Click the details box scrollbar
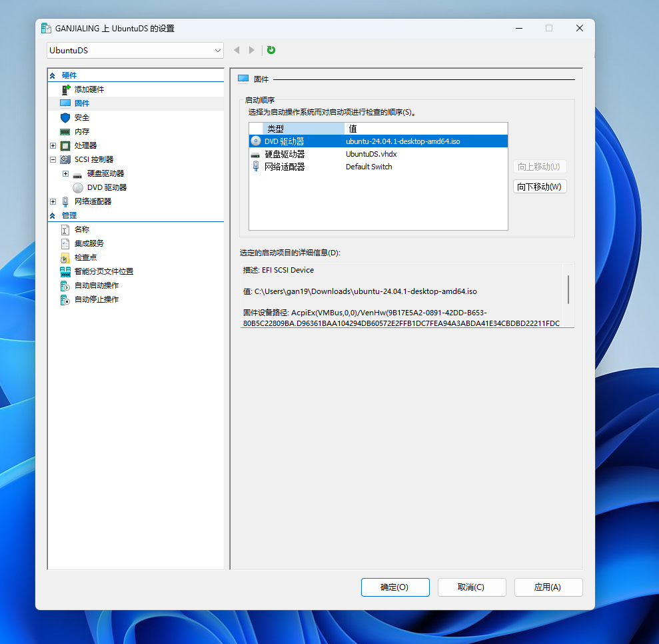Screen dimensions: 659x644 (x=568, y=289)
